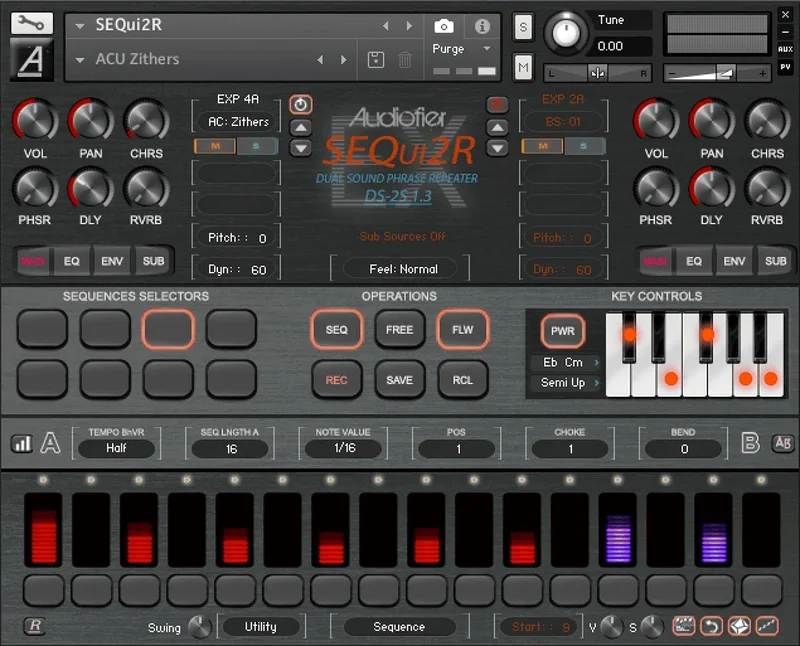
Task: Mute the instrument with header M button
Action: [523, 68]
